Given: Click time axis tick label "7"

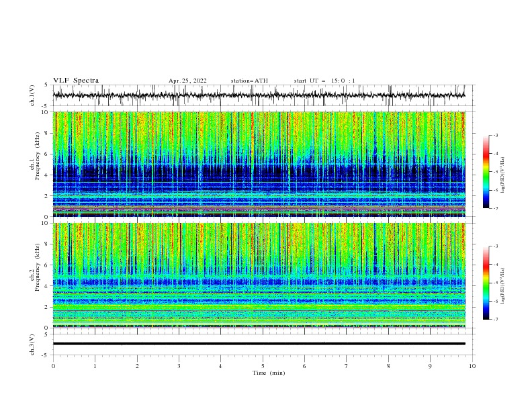Looking at the screenshot, I should coord(347,366).
